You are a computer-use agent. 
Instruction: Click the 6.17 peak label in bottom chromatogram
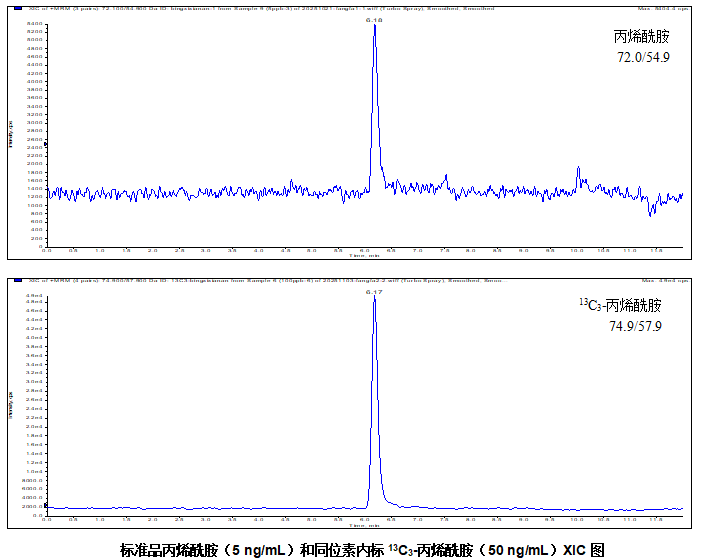(374, 292)
